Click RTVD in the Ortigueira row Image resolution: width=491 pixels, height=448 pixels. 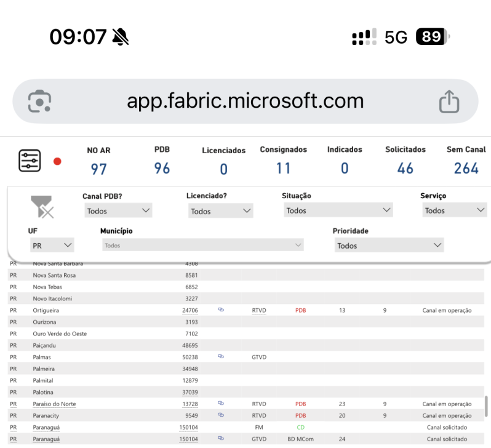click(x=259, y=310)
